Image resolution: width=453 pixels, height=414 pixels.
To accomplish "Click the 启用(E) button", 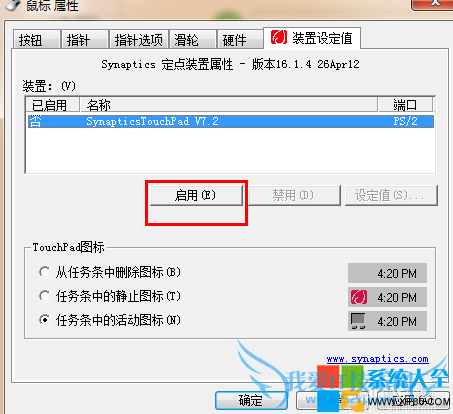I will tap(196, 195).
